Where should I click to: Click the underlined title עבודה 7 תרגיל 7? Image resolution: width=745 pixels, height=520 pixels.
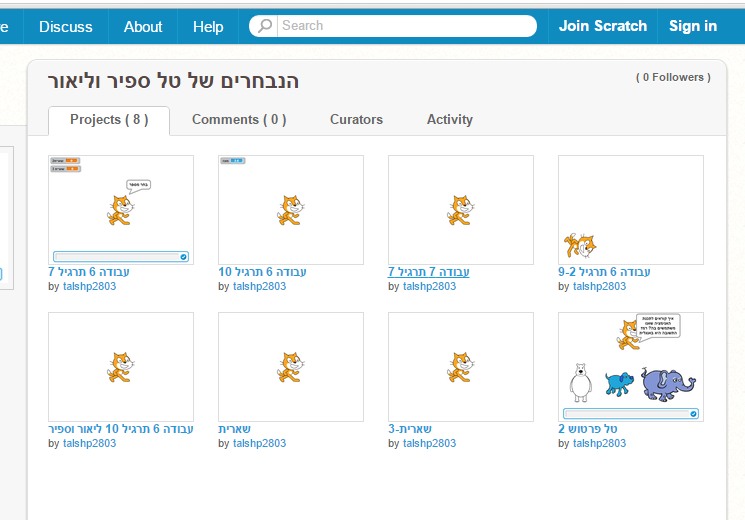coord(429,272)
